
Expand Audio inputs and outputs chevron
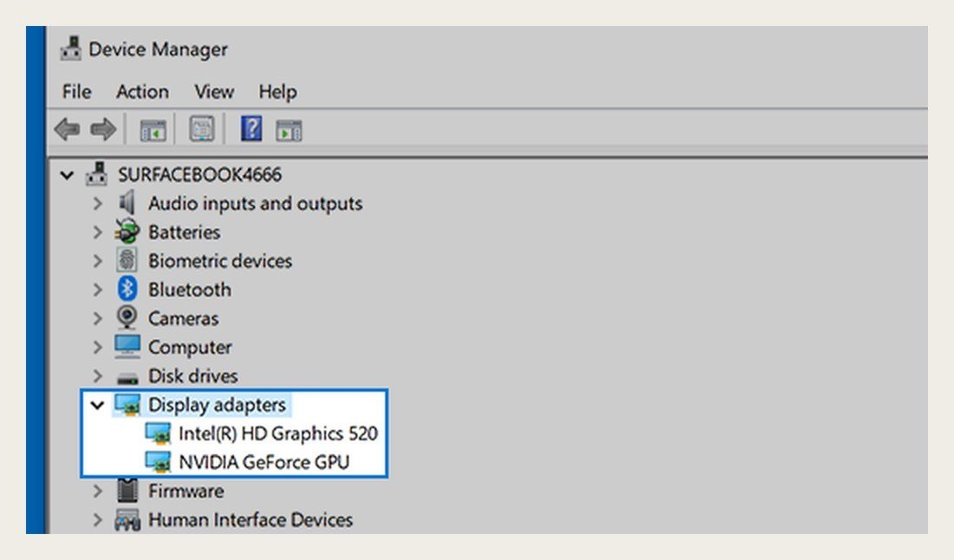[97, 203]
